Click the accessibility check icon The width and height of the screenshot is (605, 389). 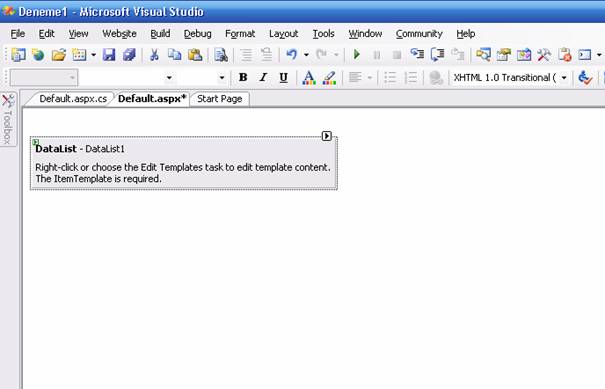click(x=585, y=78)
